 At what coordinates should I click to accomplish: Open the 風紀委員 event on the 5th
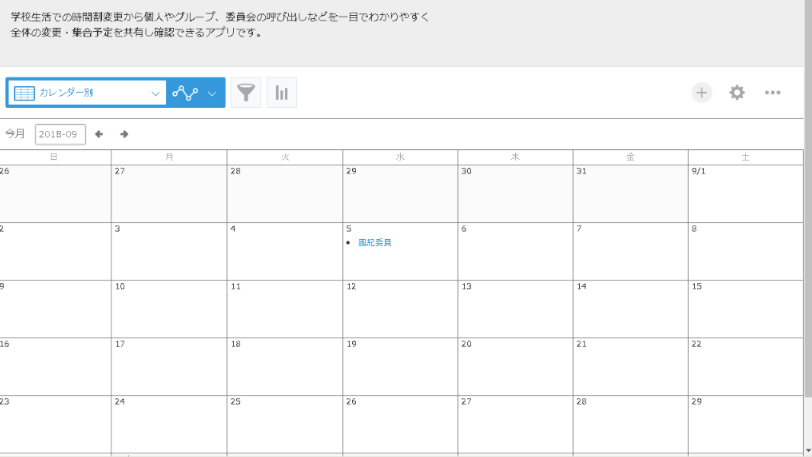(x=375, y=242)
